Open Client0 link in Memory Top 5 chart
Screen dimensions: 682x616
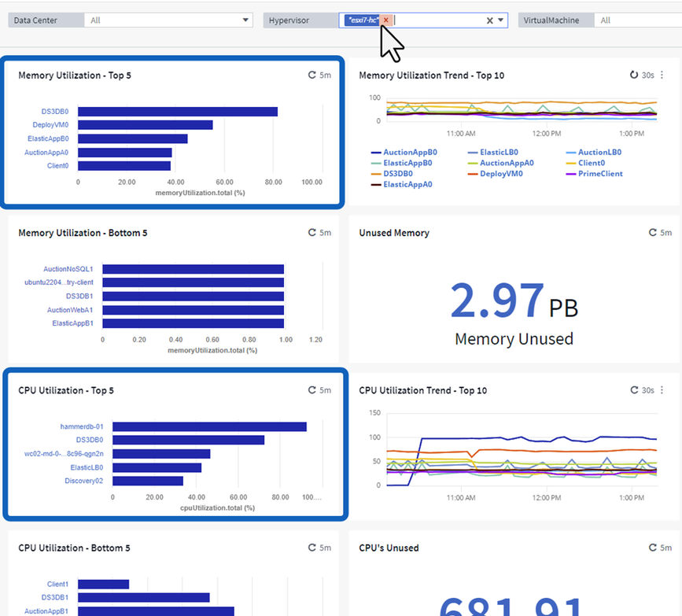point(58,166)
